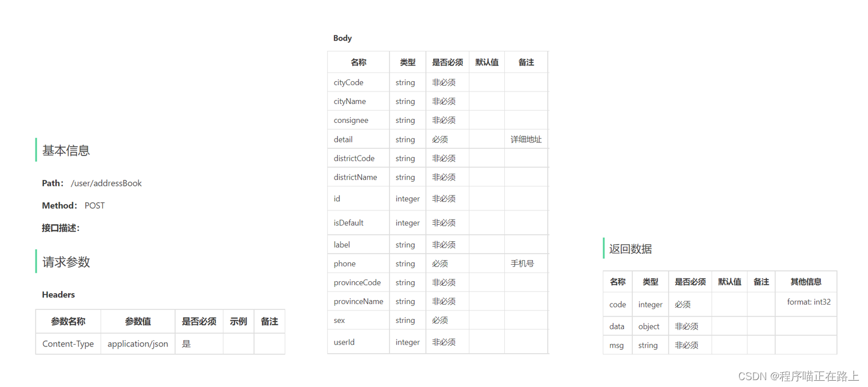868x387 pixels.
Task: Click the 参数值 column header
Action: tap(138, 322)
